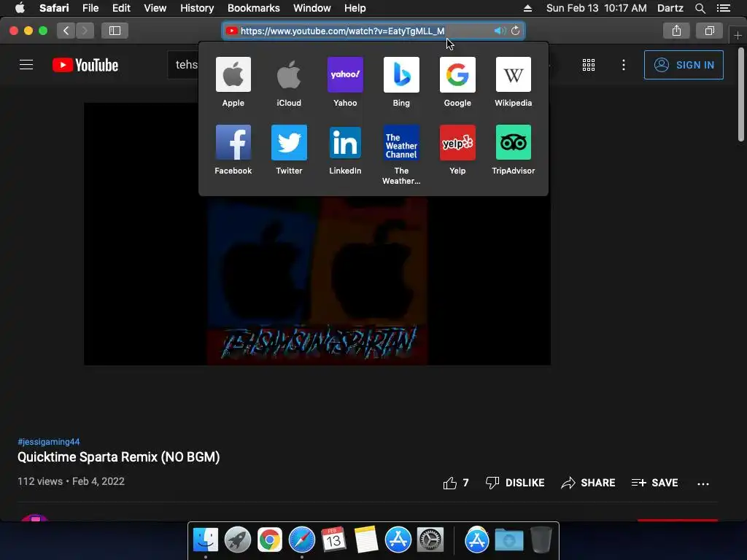Open Notes in the Dock
Viewport: 747px width, 560px height.
(x=366, y=540)
